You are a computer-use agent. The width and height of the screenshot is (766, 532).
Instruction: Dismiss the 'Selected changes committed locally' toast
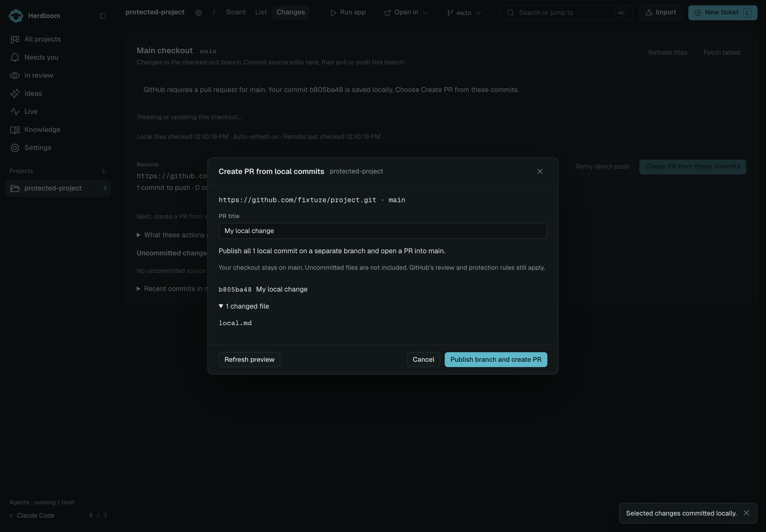pyautogui.click(x=746, y=513)
